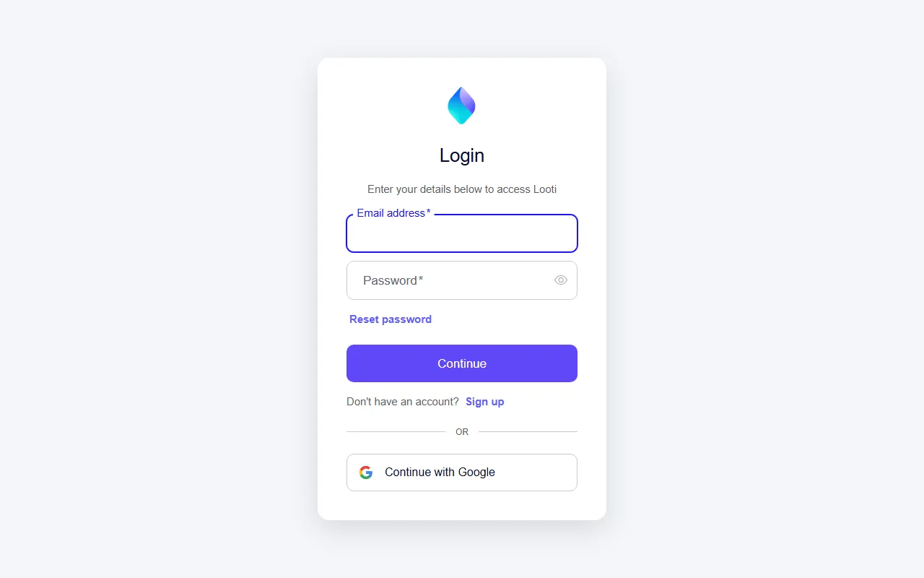Viewport: 924px width, 578px height.
Task: Click the divider line left of OR
Action: 396,432
